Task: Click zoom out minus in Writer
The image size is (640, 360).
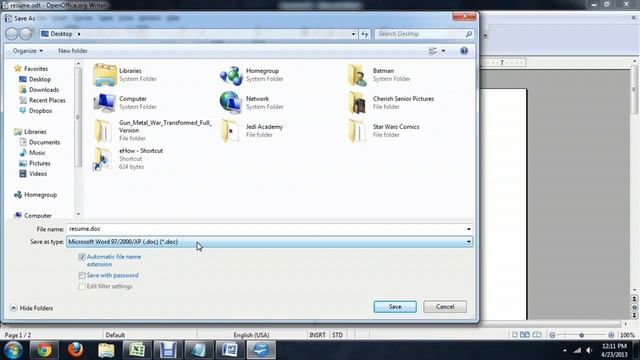Action: pos(552,335)
